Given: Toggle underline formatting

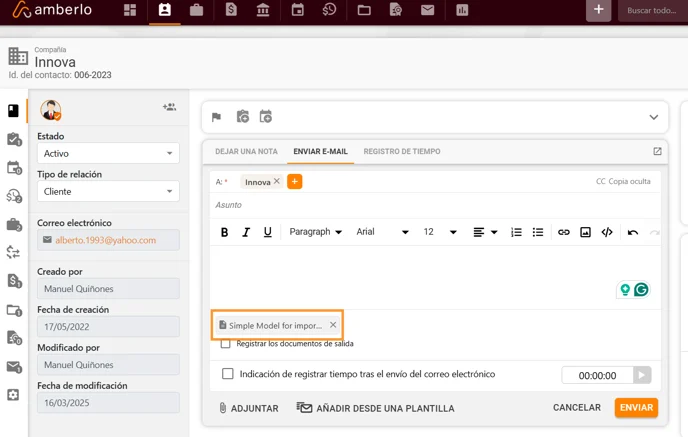Looking at the screenshot, I should [267, 232].
